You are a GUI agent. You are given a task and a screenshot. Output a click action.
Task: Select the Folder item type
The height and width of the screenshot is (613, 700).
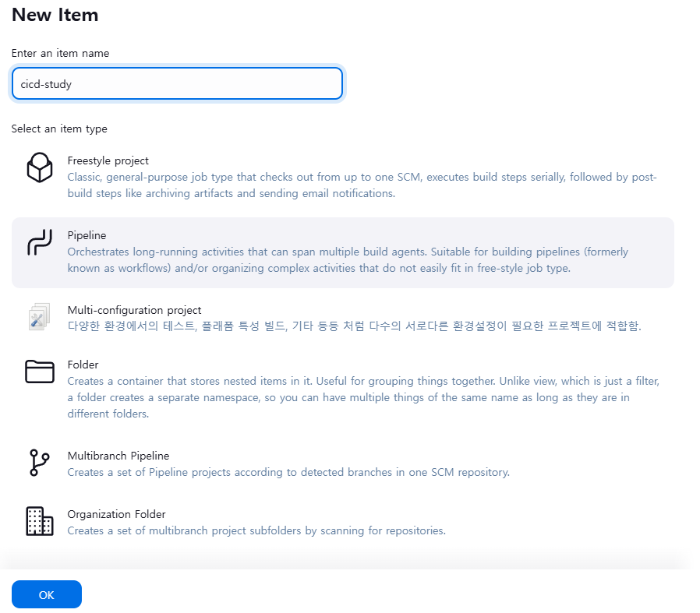(x=83, y=365)
